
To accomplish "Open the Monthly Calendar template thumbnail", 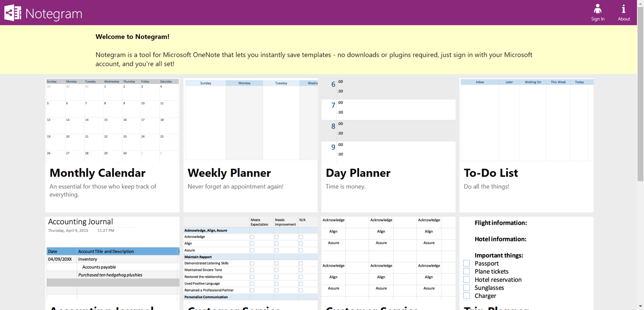I will (112, 120).
